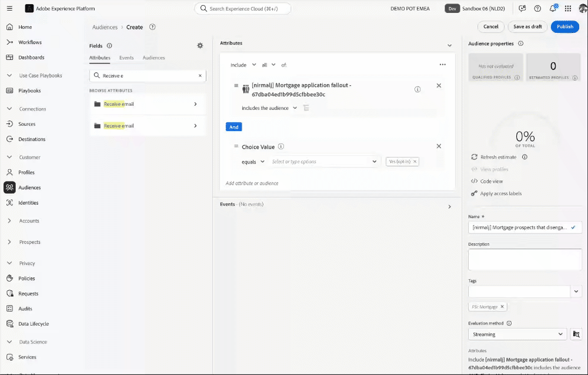
Task: Open the 'equals' operator dropdown
Action: (253, 162)
